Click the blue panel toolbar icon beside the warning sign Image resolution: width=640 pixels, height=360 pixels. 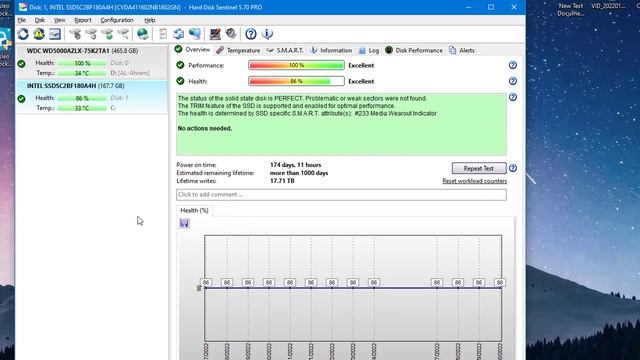pyautogui.click(x=55, y=34)
